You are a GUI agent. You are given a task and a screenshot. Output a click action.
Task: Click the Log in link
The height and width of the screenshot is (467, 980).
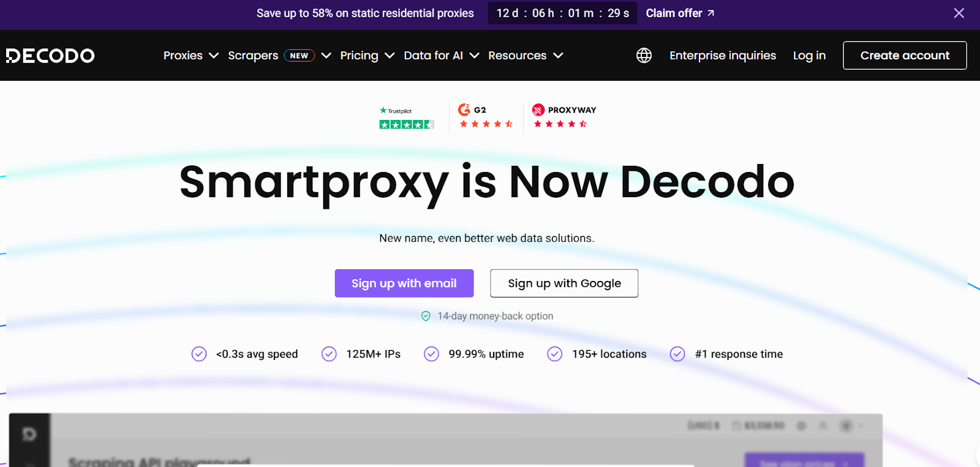pyautogui.click(x=809, y=56)
